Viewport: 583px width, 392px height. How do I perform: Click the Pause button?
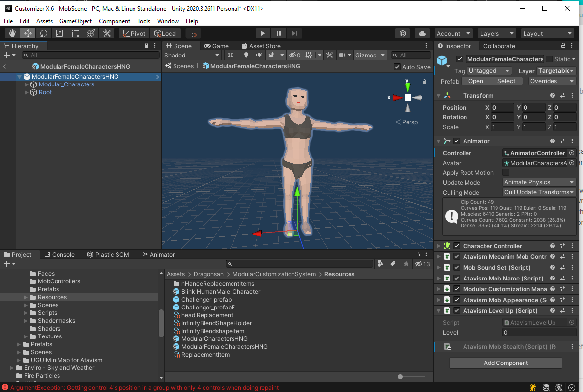coord(279,33)
